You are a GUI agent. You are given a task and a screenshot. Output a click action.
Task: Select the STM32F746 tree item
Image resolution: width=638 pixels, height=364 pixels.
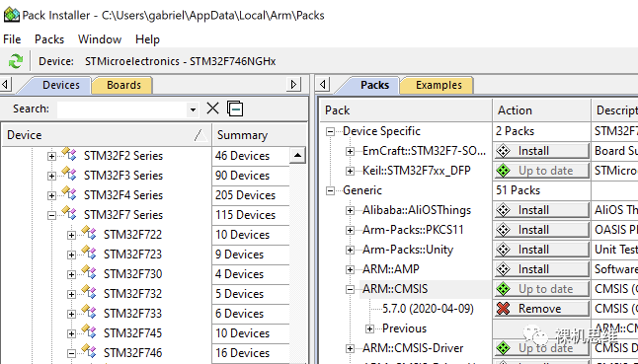click(x=132, y=353)
